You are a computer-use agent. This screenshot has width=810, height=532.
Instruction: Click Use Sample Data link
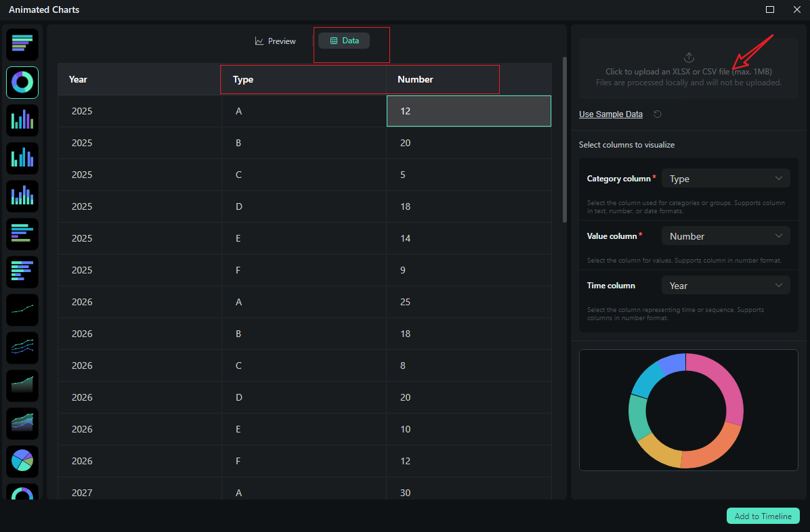610,114
